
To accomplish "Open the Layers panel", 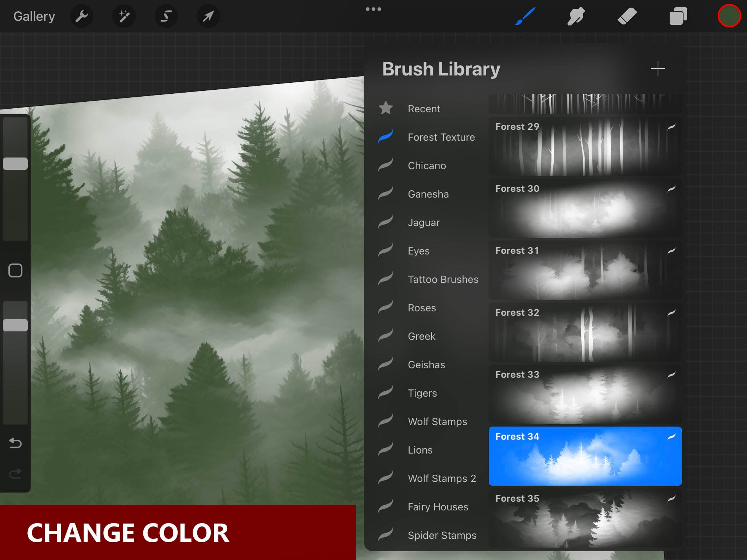I will (x=678, y=16).
